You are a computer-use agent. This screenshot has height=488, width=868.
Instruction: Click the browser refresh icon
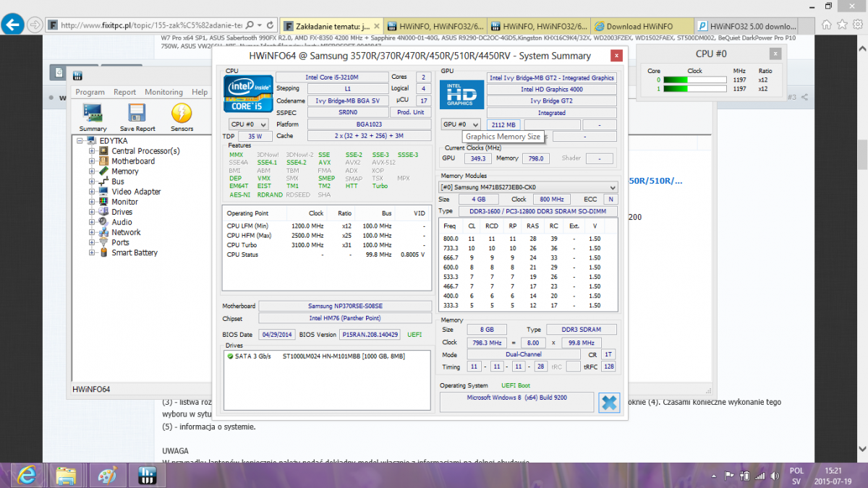click(x=270, y=25)
